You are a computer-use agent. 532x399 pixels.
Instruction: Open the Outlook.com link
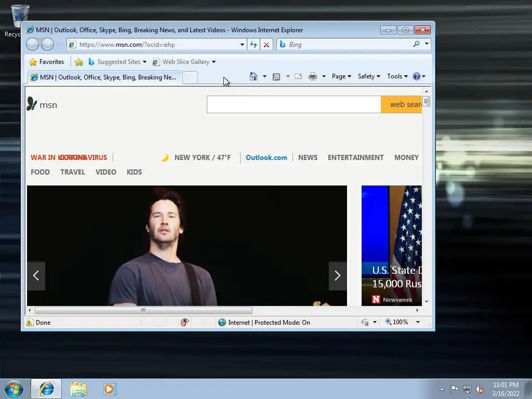[267, 157]
